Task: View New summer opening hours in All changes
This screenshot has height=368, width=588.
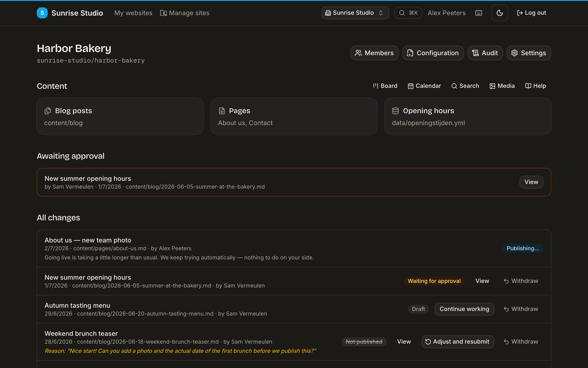Action: (x=482, y=281)
